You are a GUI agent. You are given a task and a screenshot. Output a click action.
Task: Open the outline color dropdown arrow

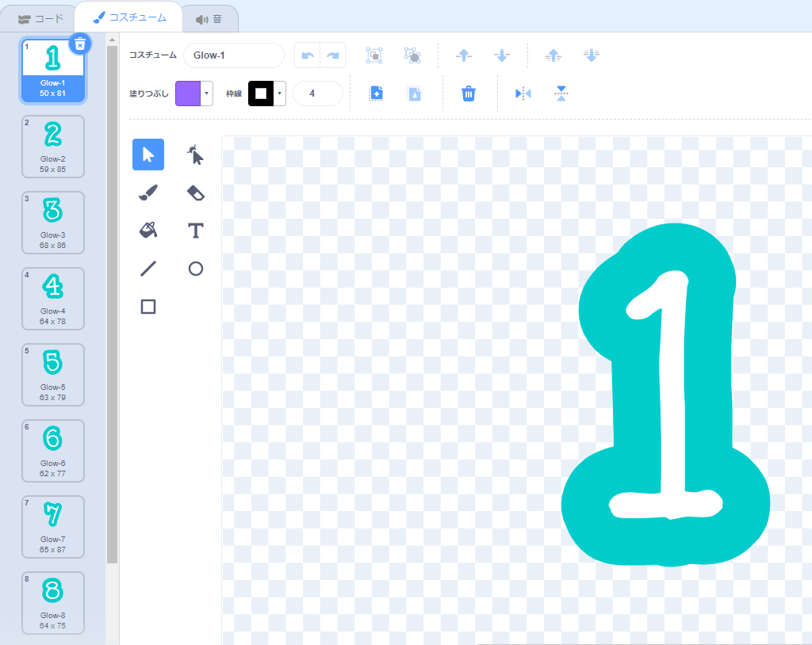click(x=280, y=94)
